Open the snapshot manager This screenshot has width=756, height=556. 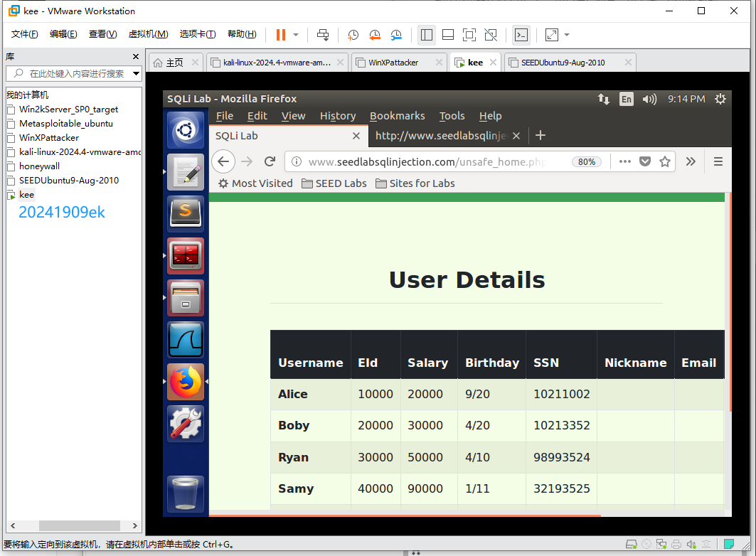[396, 35]
